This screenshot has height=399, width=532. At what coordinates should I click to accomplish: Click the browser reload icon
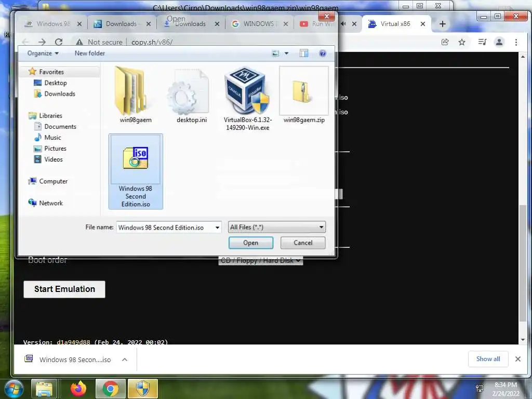click(x=59, y=42)
